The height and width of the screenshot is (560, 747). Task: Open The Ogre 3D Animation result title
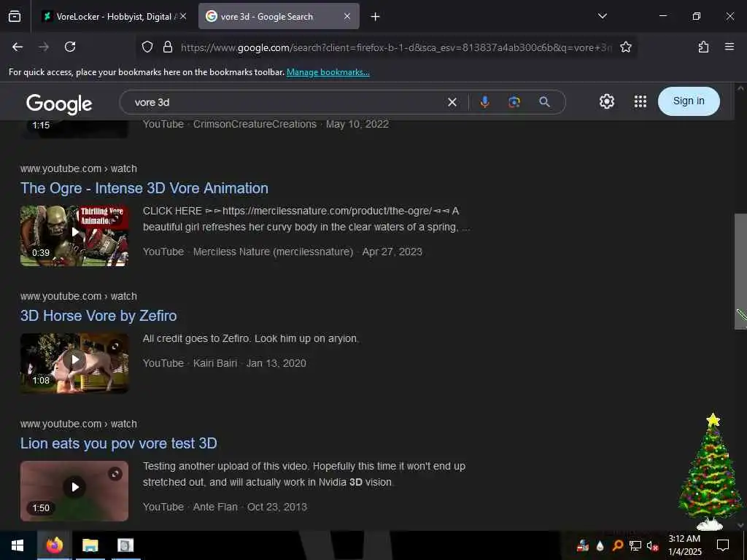point(144,188)
